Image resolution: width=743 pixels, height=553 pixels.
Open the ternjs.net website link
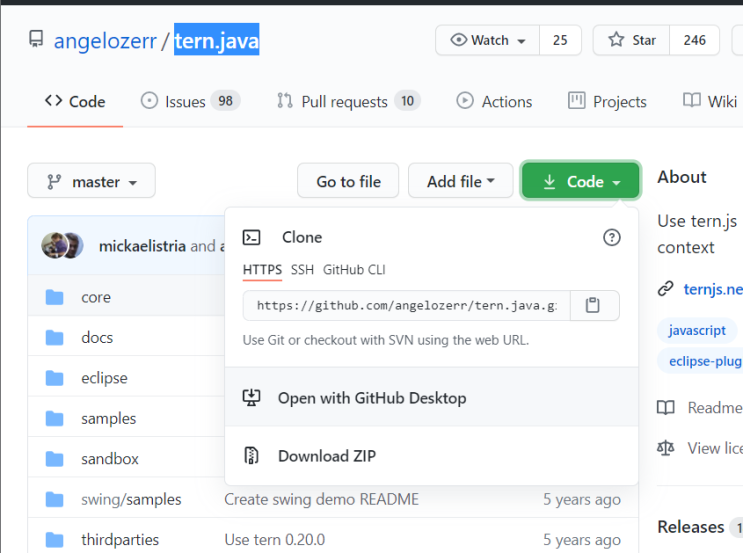tap(713, 289)
